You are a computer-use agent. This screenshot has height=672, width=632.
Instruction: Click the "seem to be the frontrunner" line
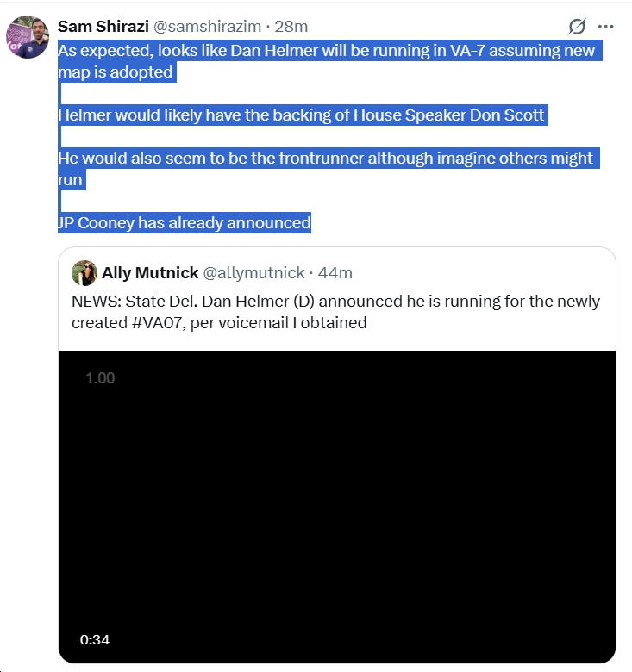pyautogui.click(x=325, y=159)
